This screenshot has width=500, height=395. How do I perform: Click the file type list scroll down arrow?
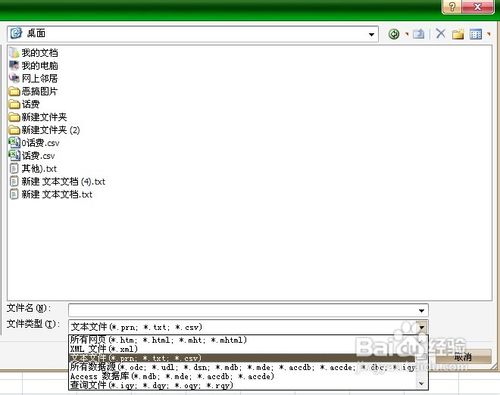pyautogui.click(x=422, y=384)
